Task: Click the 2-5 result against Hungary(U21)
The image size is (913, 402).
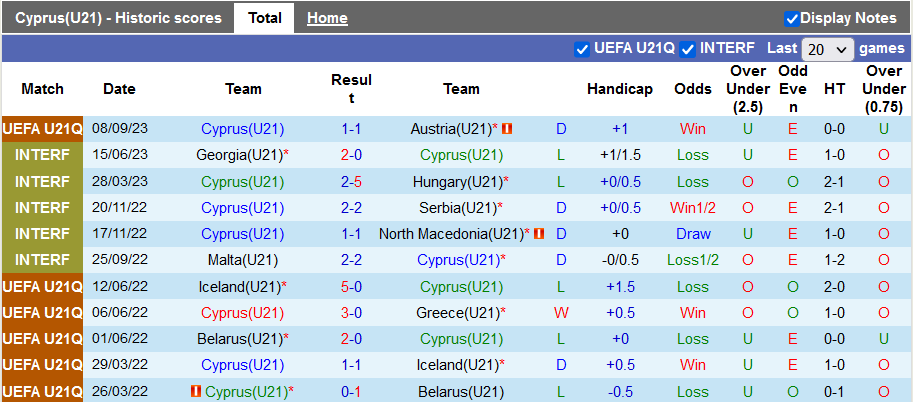Action: click(x=351, y=182)
